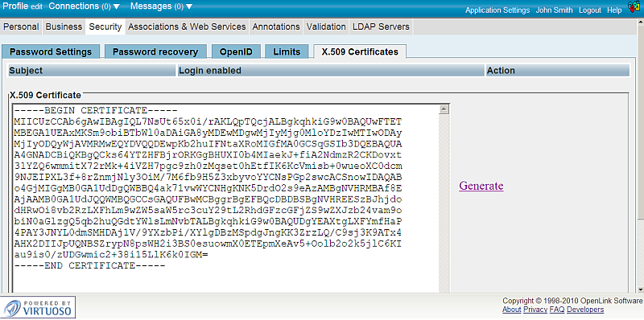
Task: Click the Generate certificate link
Action: coord(481,186)
